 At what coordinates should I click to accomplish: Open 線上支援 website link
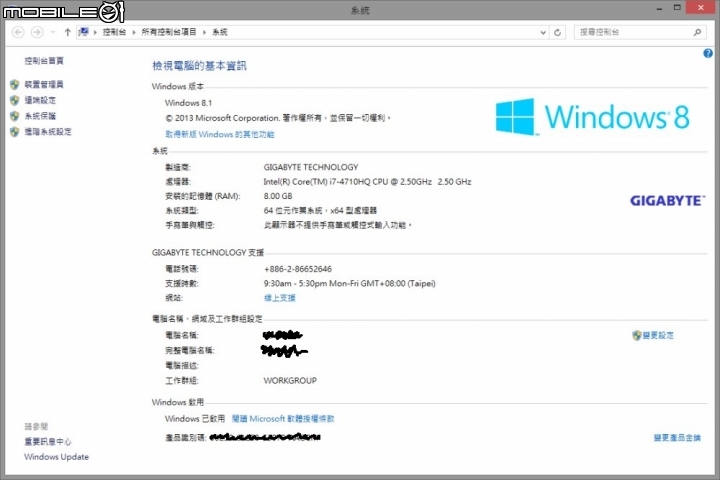280,298
